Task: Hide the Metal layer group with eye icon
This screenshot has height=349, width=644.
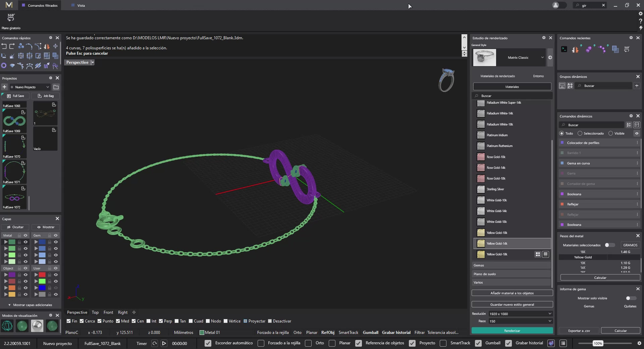Action: 25,236
